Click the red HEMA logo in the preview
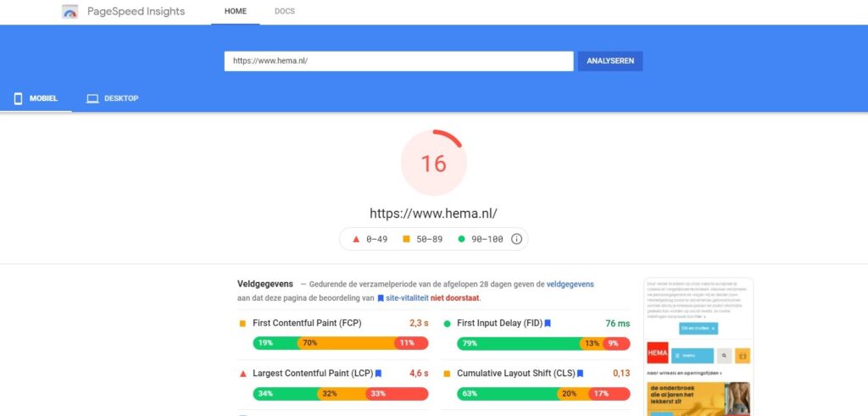 [x=658, y=352]
